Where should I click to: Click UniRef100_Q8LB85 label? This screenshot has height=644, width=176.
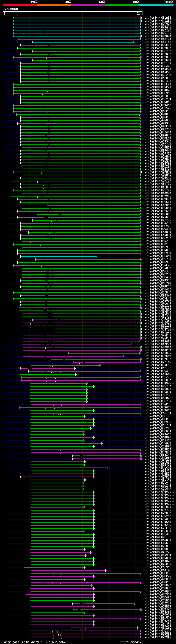tap(158, 380)
